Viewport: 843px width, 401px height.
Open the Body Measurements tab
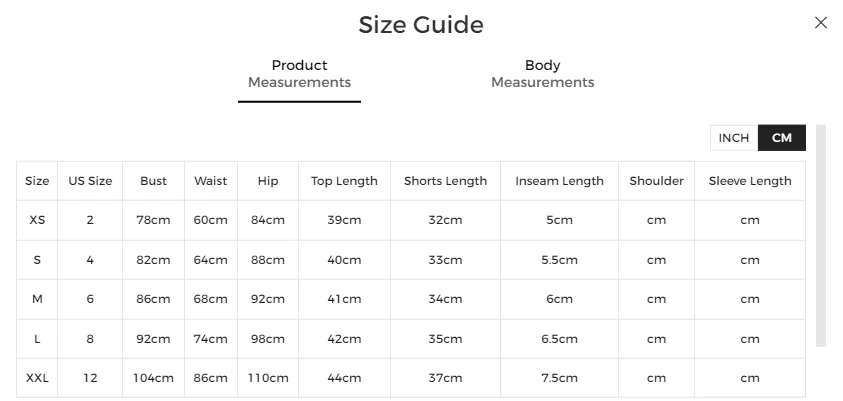[542, 74]
